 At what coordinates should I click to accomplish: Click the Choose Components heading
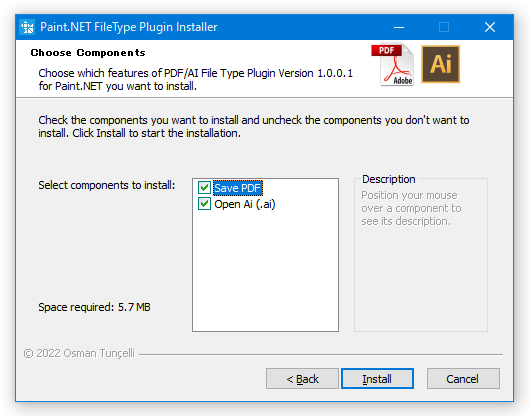point(88,53)
